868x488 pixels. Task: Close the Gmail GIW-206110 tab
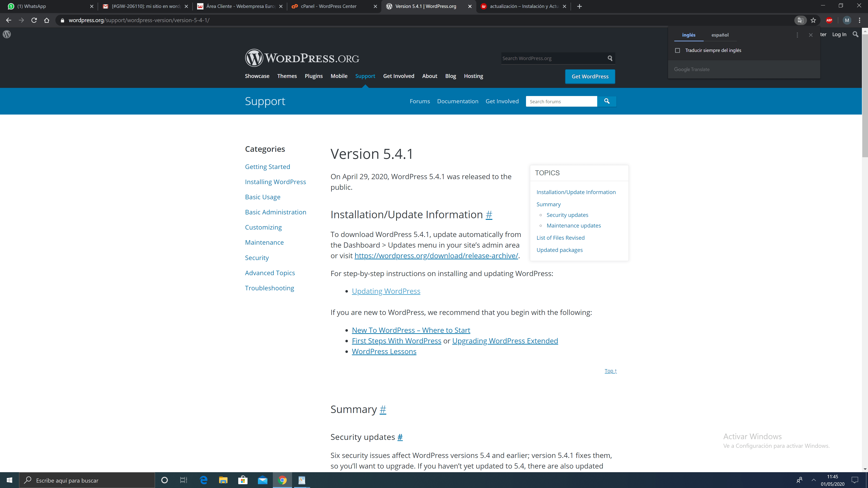coord(186,6)
